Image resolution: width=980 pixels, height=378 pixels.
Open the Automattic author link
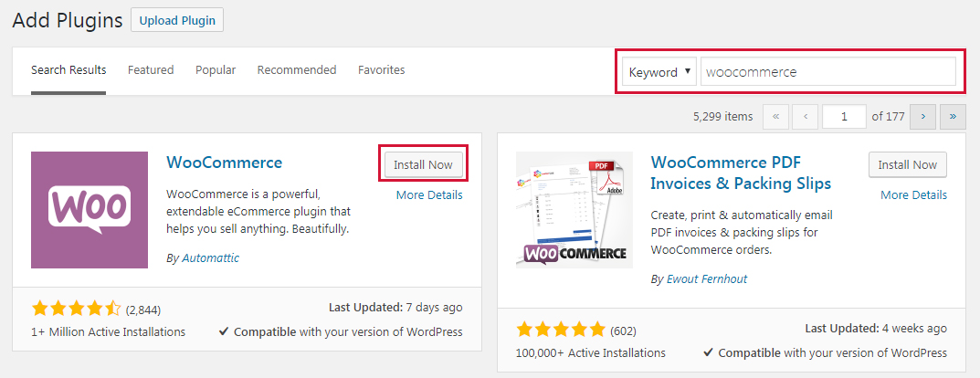tap(210, 258)
